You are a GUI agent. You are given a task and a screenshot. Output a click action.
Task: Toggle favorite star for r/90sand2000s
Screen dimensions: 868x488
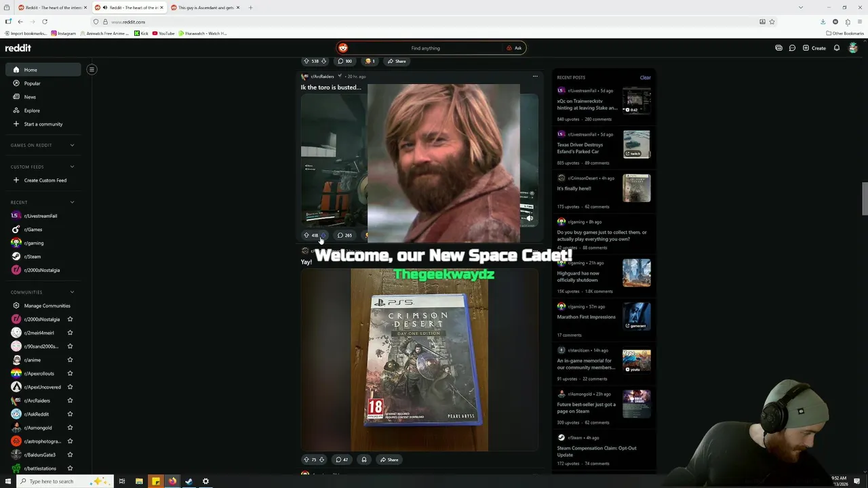[70, 346]
